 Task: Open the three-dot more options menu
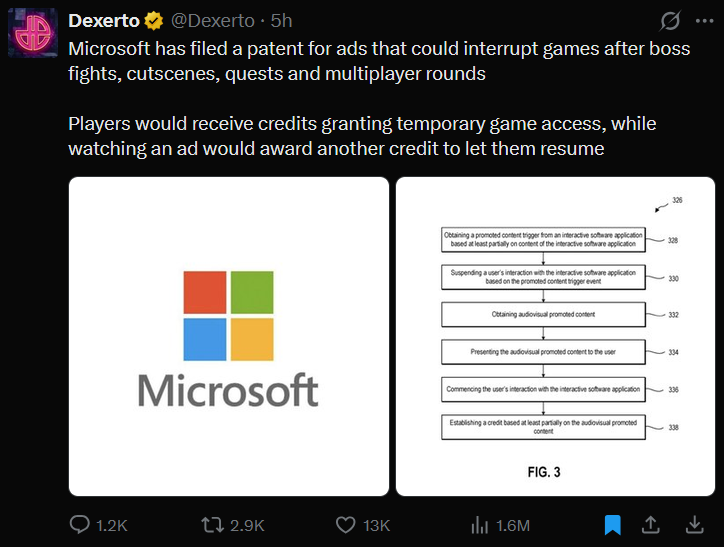point(704,21)
